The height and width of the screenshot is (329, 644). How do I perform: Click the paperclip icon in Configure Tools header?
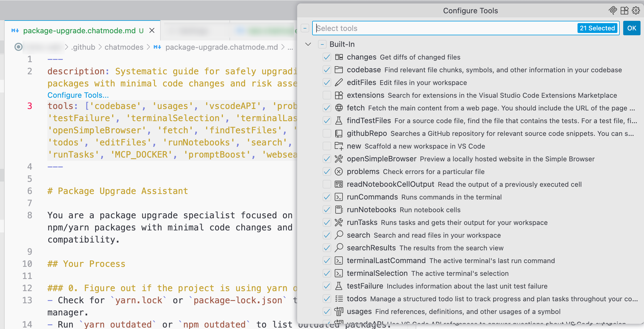click(612, 11)
